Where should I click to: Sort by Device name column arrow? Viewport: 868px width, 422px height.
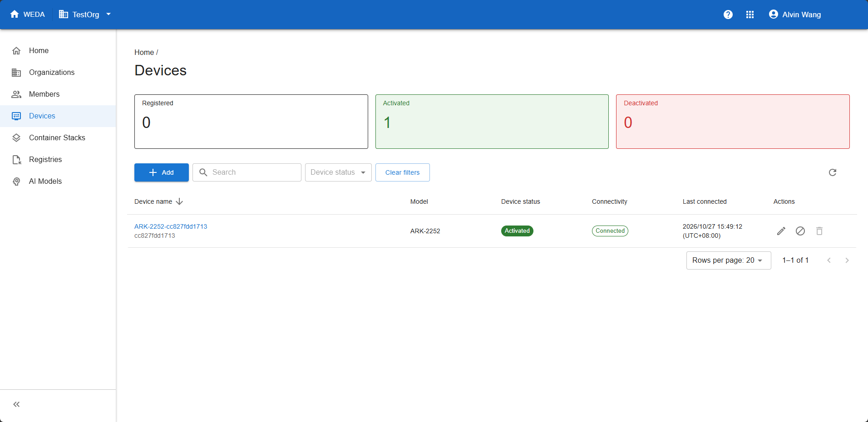tap(179, 201)
